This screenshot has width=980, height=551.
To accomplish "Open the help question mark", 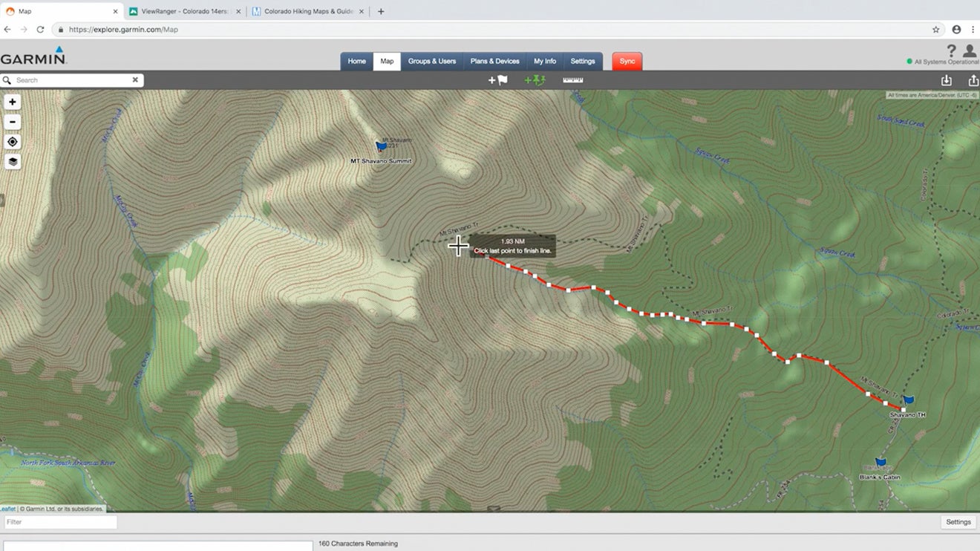I will 951,50.
